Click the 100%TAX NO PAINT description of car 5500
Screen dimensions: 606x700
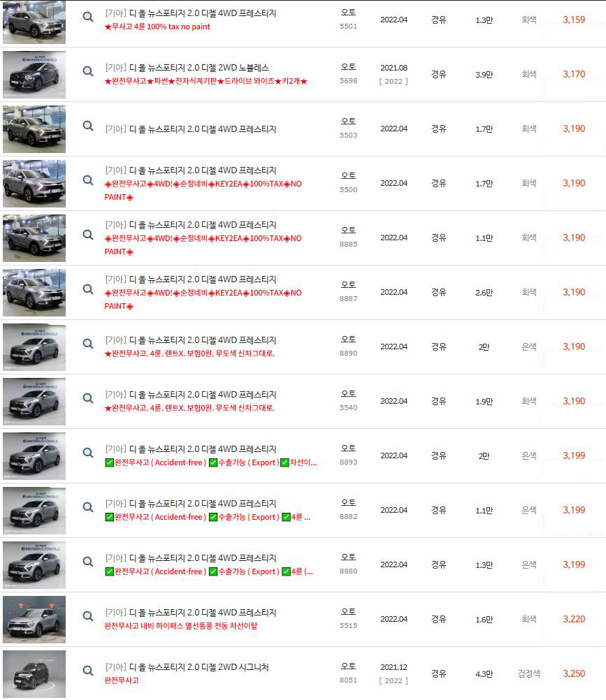tap(203, 191)
